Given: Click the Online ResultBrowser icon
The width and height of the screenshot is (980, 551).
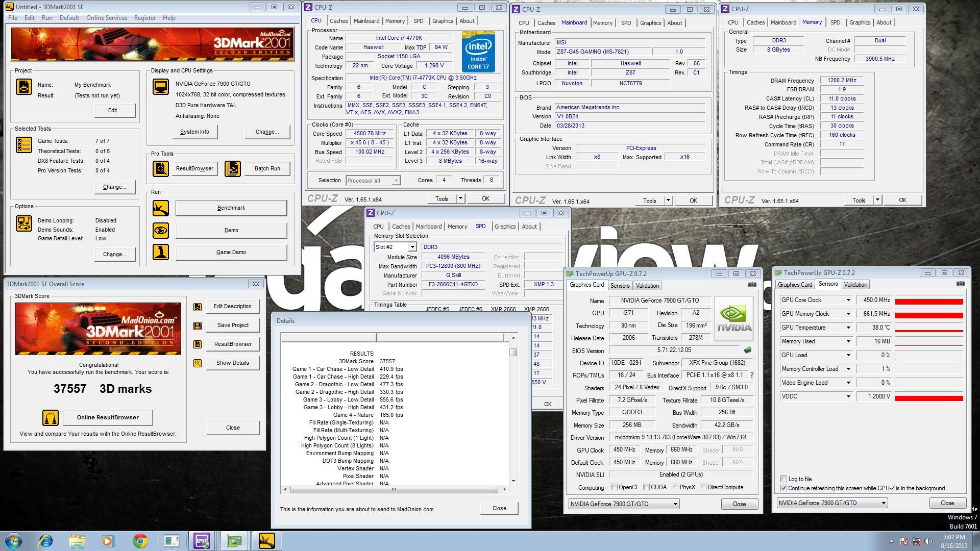Looking at the screenshot, I should tap(51, 418).
